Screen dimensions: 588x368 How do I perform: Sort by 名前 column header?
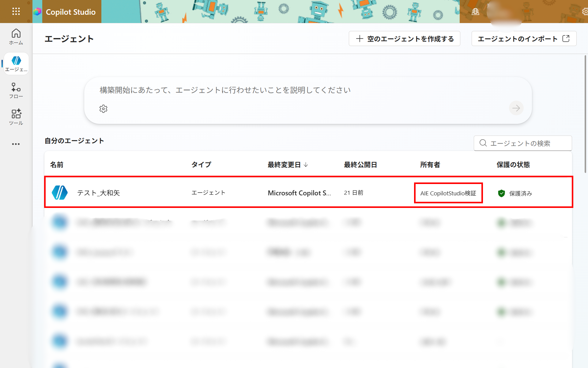57,165
